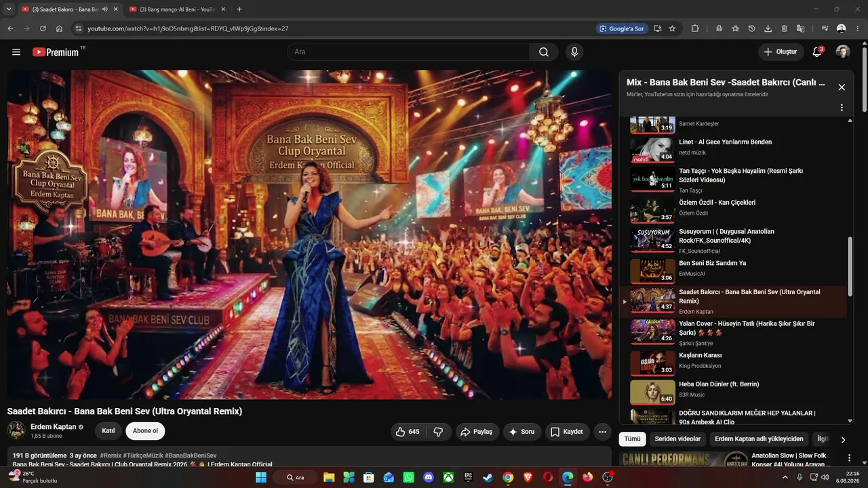The width and height of the screenshot is (868, 488).
Task: Click the translate page toolbar icon
Action: pos(800,28)
